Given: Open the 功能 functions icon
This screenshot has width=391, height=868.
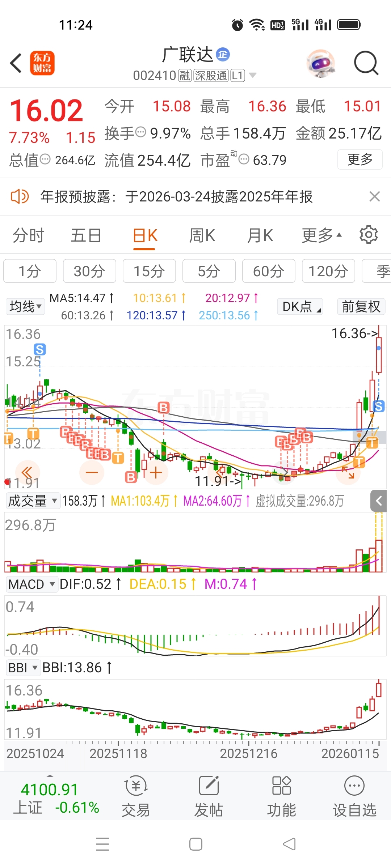Looking at the screenshot, I should [281, 796].
